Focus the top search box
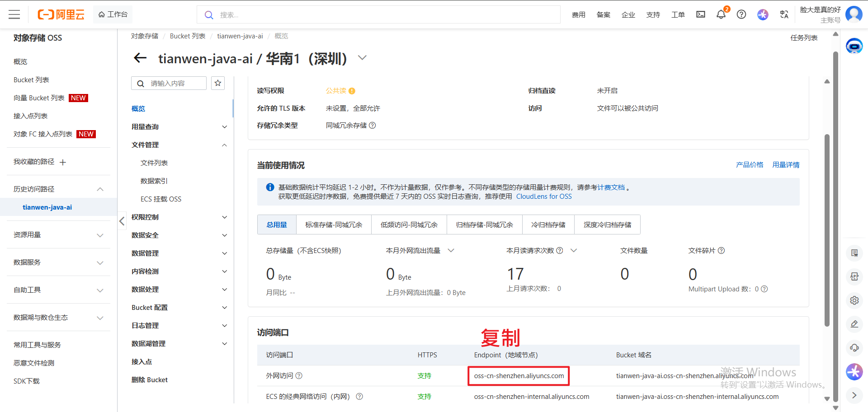Screen dimensions: 868x412 click(x=379, y=14)
